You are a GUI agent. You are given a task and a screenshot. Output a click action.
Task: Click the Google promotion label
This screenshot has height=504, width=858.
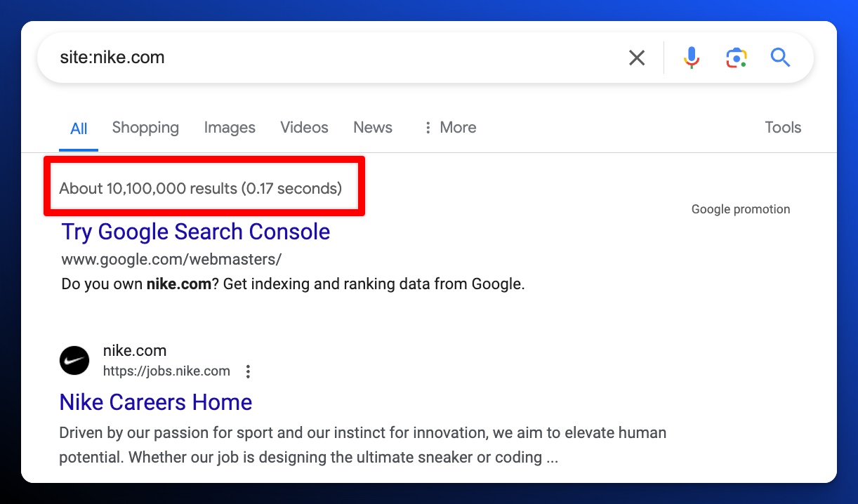click(740, 208)
